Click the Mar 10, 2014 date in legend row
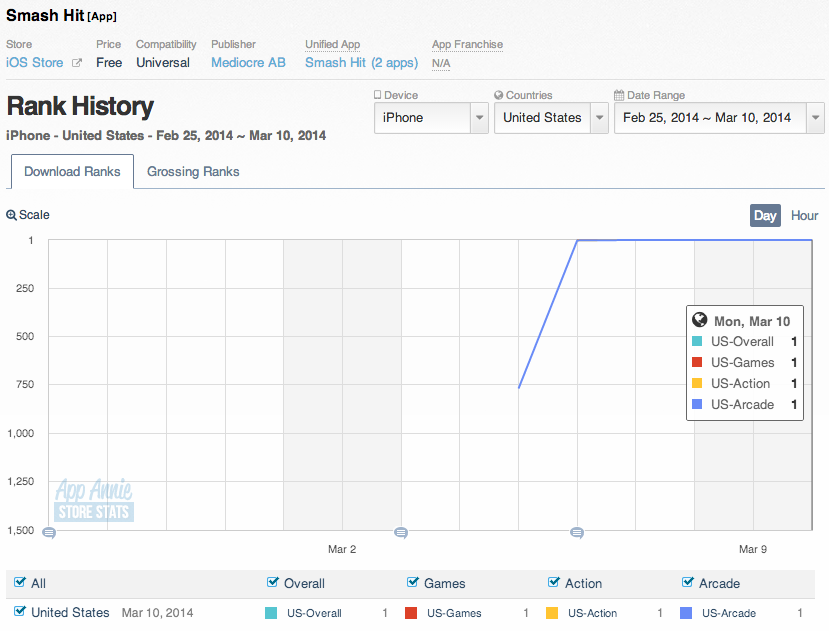This screenshot has width=829, height=631. click(158, 612)
